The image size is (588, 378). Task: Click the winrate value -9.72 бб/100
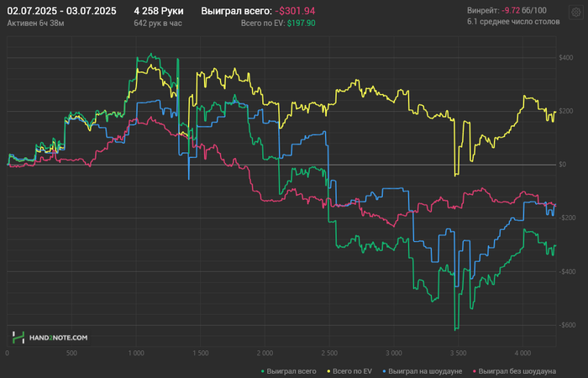524,10
